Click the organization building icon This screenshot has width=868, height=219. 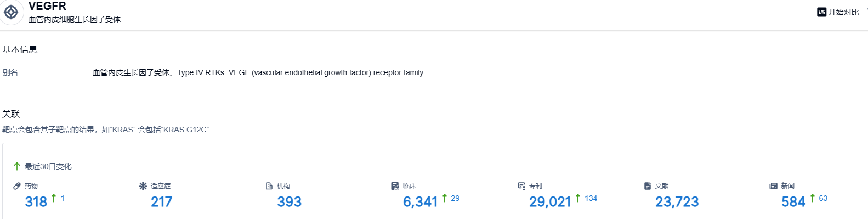pos(269,186)
